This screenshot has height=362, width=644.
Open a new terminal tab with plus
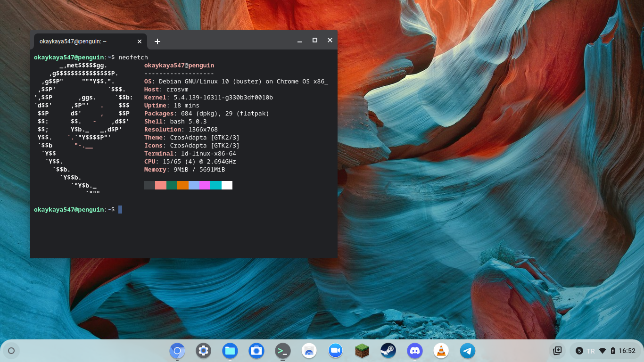click(x=157, y=41)
